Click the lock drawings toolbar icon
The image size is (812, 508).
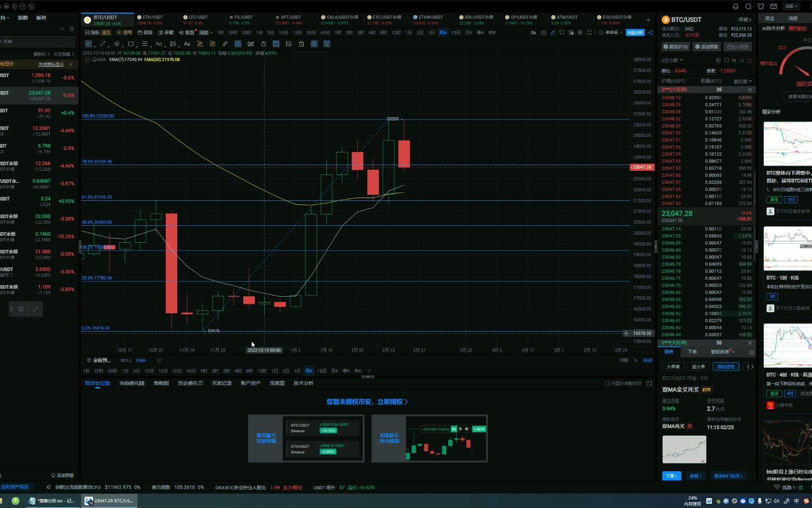point(263,44)
